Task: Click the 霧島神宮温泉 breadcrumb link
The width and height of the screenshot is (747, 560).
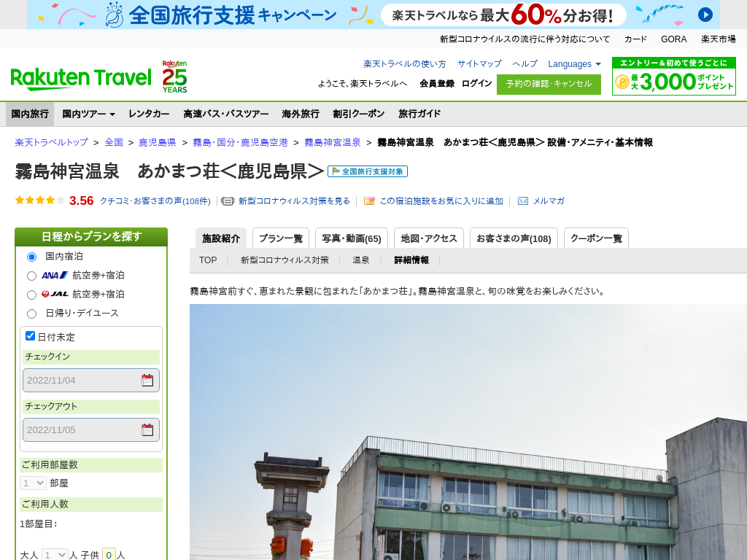Action: 333,142
